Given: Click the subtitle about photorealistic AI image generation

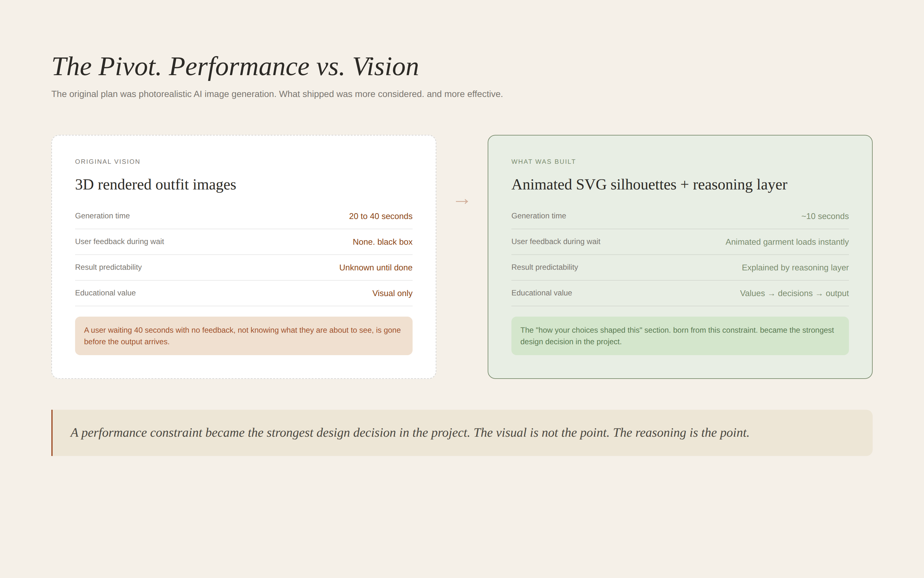Looking at the screenshot, I should coord(277,94).
